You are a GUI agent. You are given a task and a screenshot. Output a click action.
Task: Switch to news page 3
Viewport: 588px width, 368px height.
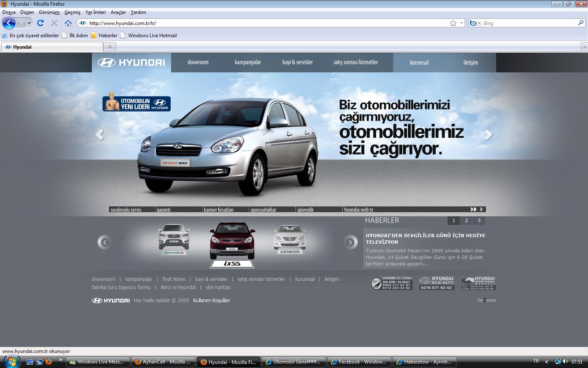pos(479,220)
